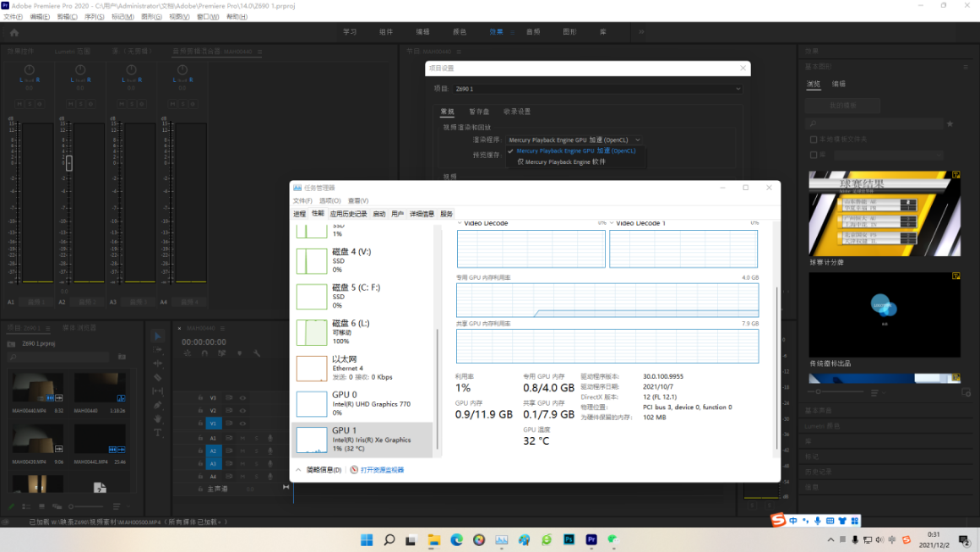Click the MAH00439.MP4 clip thumbnail
The image size is (980, 552).
37,439
